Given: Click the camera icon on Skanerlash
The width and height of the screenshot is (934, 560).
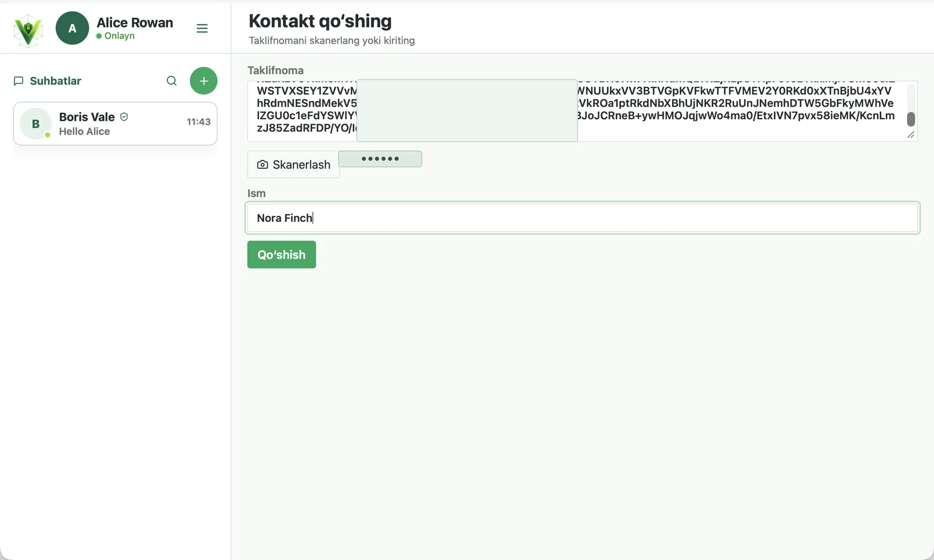Looking at the screenshot, I should pyautogui.click(x=263, y=164).
